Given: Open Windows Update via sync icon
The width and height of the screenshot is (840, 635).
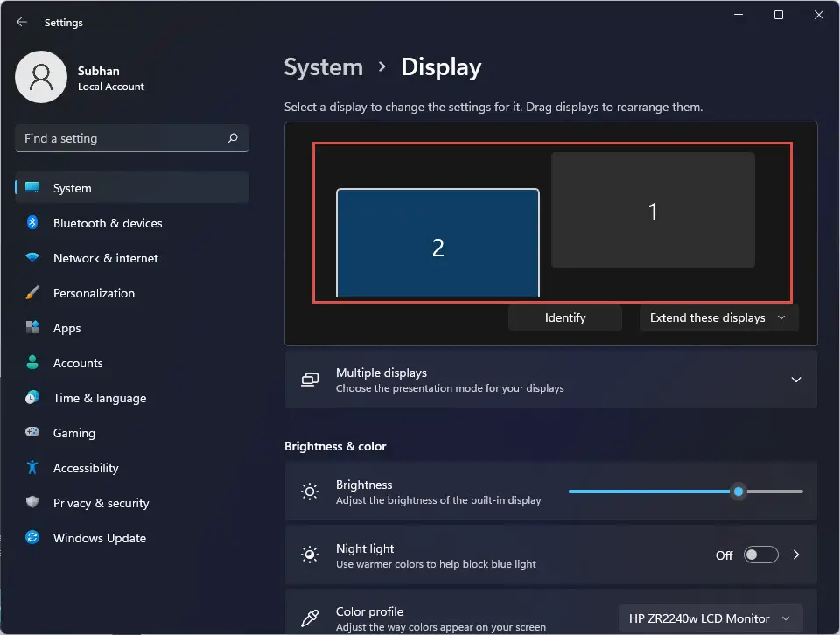Looking at the screenshot, I should point(32,537).
